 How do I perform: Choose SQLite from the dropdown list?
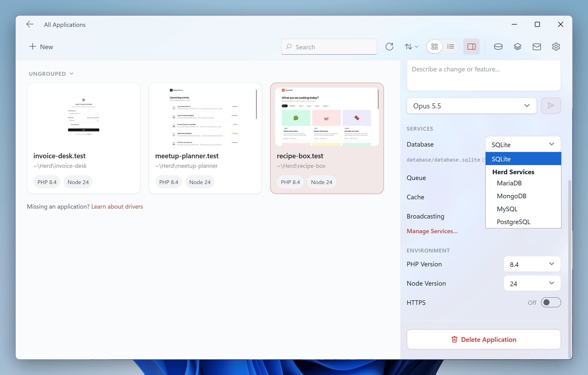[523, 159]
